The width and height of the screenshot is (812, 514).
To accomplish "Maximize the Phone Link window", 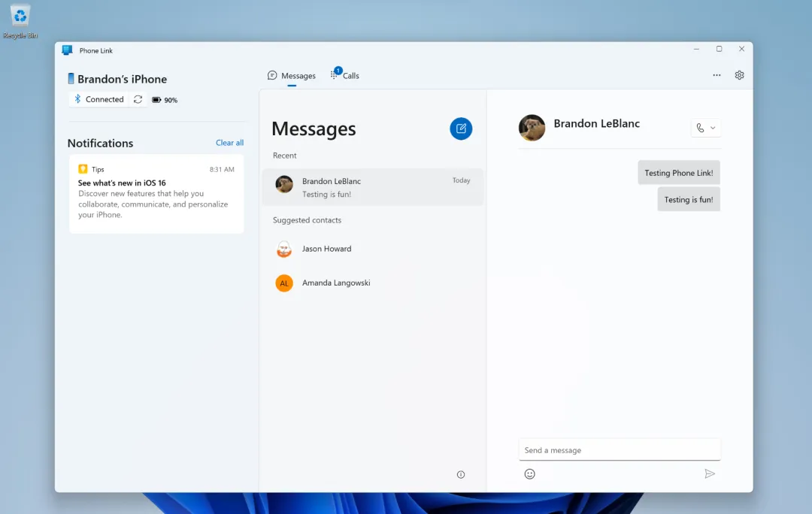I will coord(720,49).
